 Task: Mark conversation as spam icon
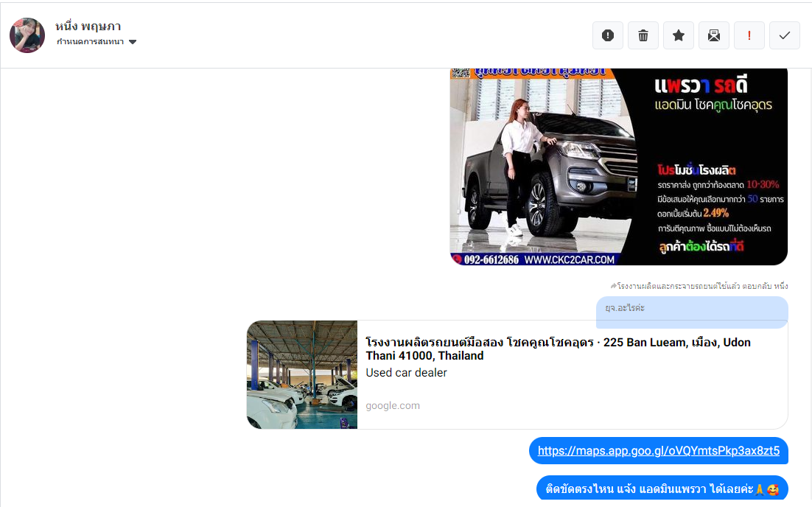coord(607,35)
